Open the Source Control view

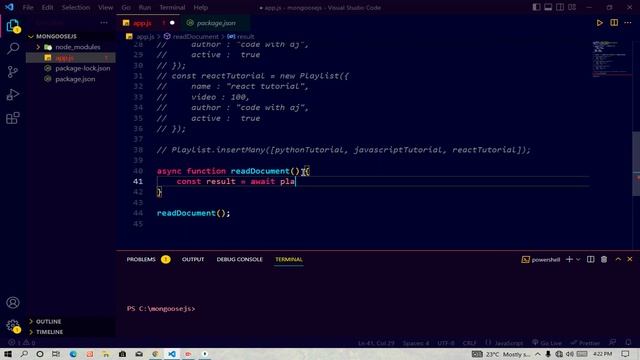click(13, 72)
